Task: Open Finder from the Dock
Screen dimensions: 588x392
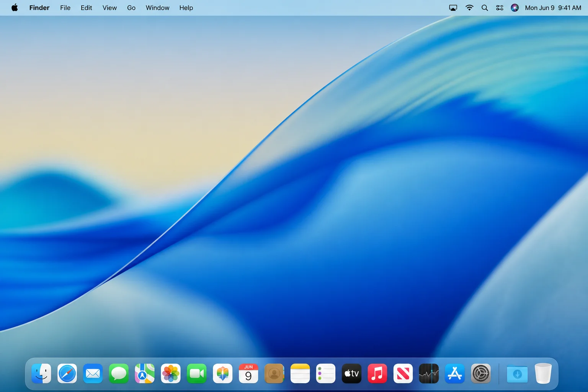Action: pyautogui.click(x=41, y=373)
